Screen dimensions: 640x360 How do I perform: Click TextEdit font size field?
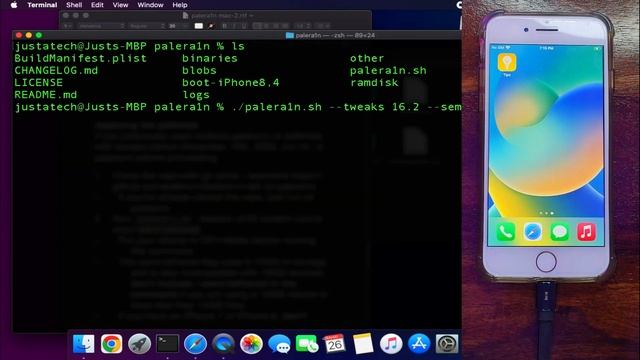(173, 26)
